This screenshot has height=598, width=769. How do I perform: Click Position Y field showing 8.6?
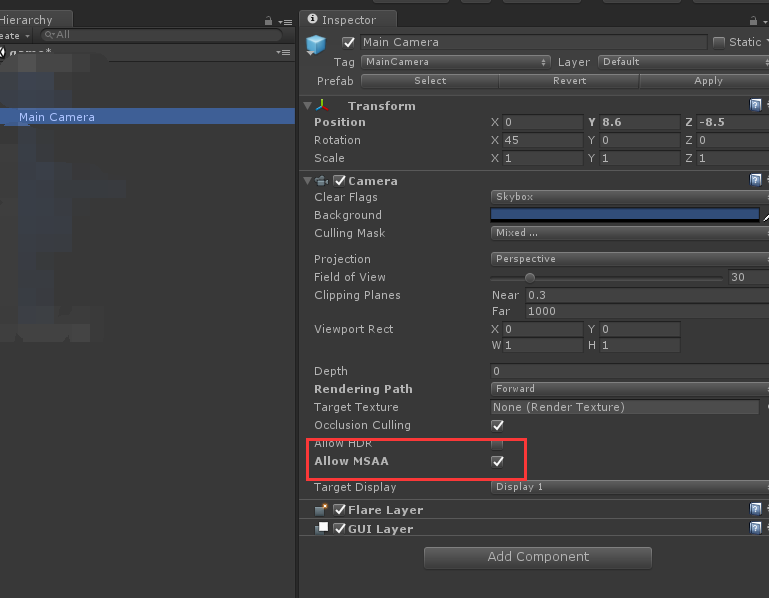click(x=640, y=122)
